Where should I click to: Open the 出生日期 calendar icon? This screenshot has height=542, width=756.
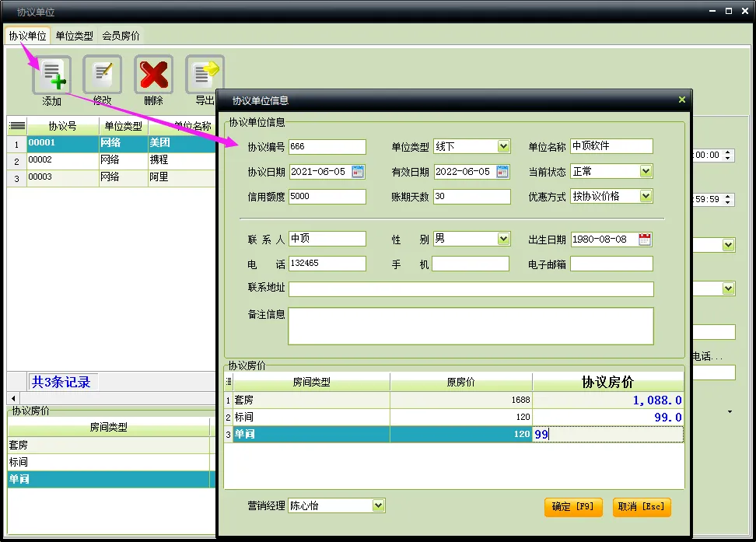pos(645,240)
